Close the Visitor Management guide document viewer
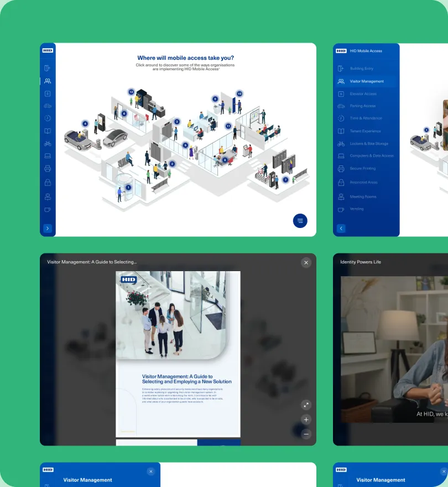This screenshot has width=448, height=487. (x=306, y=262)
